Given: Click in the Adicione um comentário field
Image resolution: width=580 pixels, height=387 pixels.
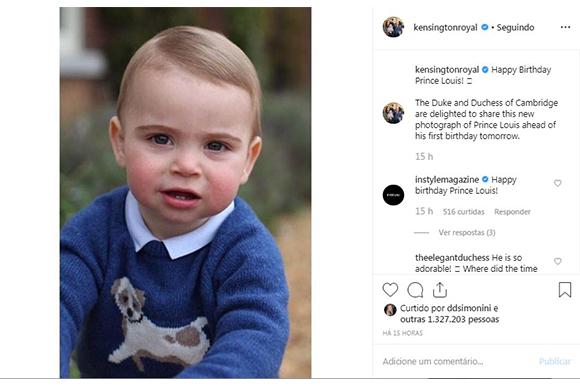Looking at the screenshot, I should coord(455,361).
